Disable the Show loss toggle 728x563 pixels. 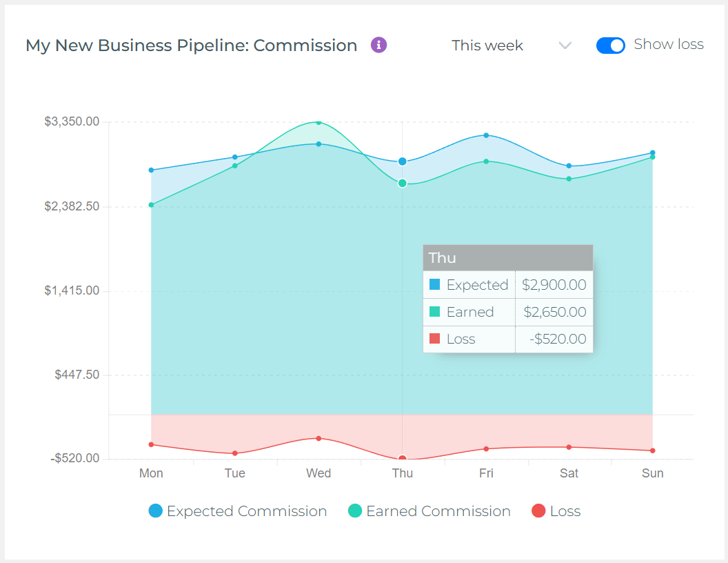click(x=610, y=45)
